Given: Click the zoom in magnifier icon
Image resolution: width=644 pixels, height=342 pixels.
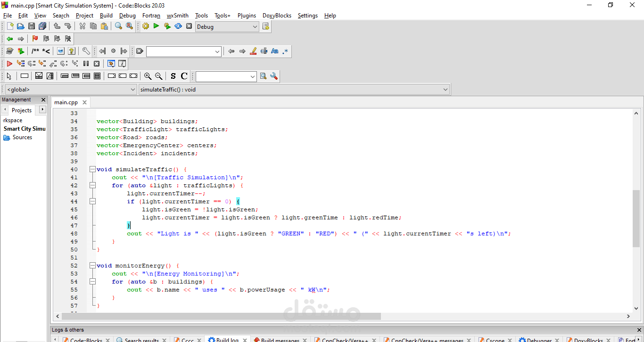Looking at the screenshot, I should [148, 76].
